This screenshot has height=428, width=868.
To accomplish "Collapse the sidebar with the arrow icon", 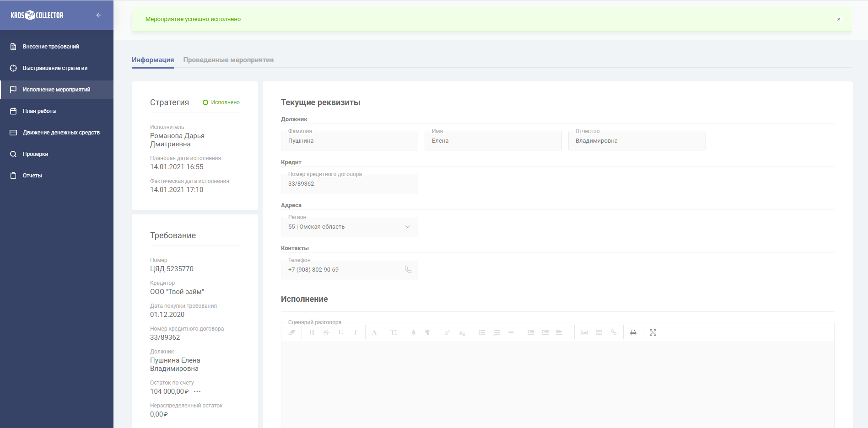I will point(98,15).
